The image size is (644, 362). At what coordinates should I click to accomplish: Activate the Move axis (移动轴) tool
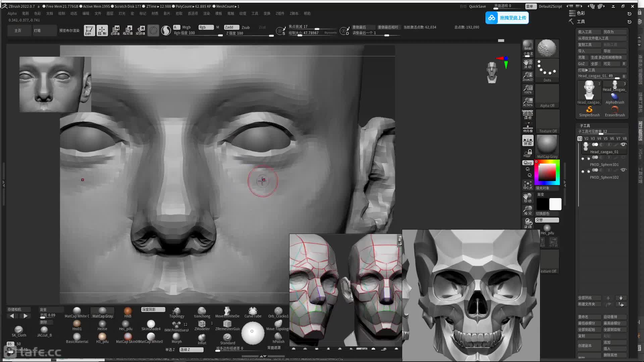point(115,31)
